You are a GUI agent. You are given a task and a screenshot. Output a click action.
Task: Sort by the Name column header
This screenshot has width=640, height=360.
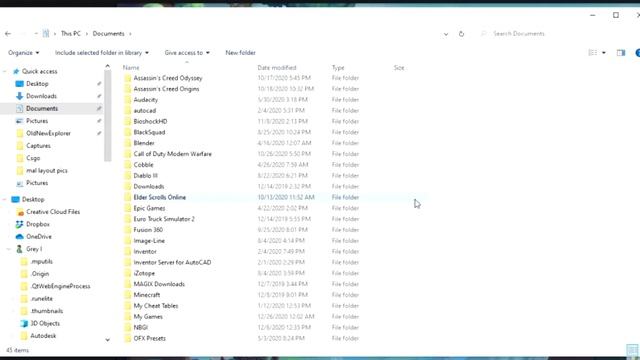(131, 68)
